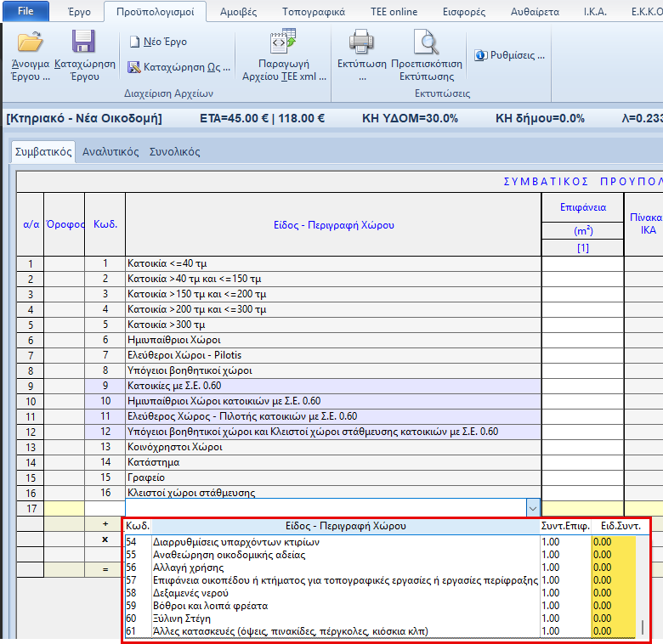
Task: Open the Συνολικός tab
Action: 174,152
